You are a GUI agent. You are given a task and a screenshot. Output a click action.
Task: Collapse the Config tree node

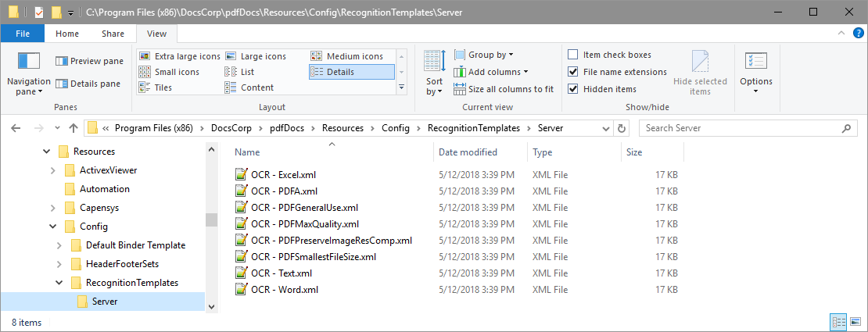point(53,227)
